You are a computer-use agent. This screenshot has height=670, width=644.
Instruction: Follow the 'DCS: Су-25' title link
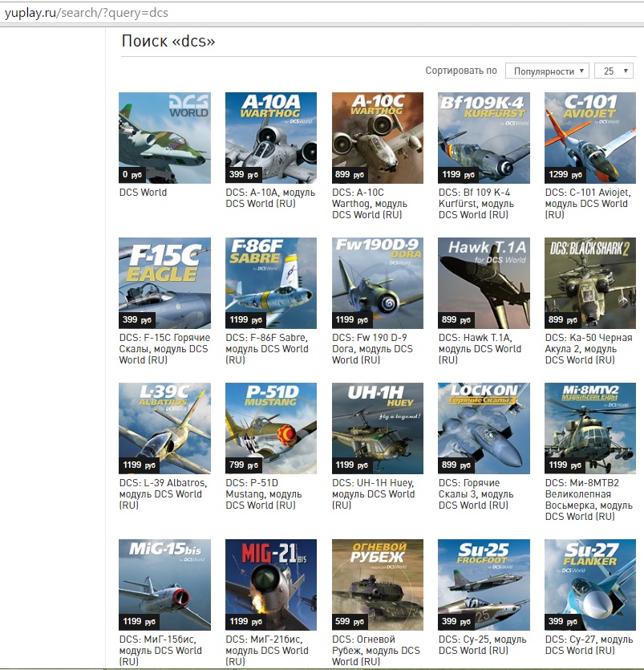pos(483,645)
